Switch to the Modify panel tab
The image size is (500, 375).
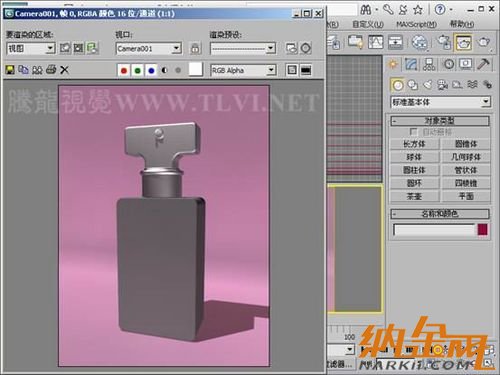[411, 64]
